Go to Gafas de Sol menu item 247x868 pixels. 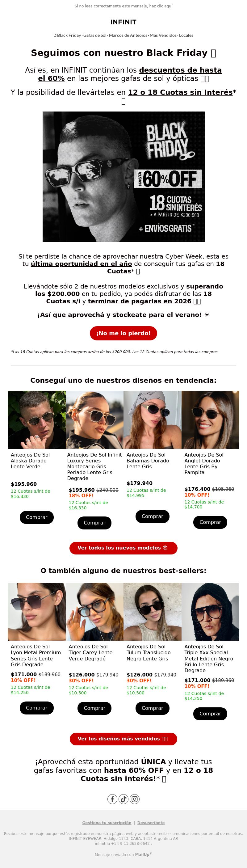click(95, 35)
